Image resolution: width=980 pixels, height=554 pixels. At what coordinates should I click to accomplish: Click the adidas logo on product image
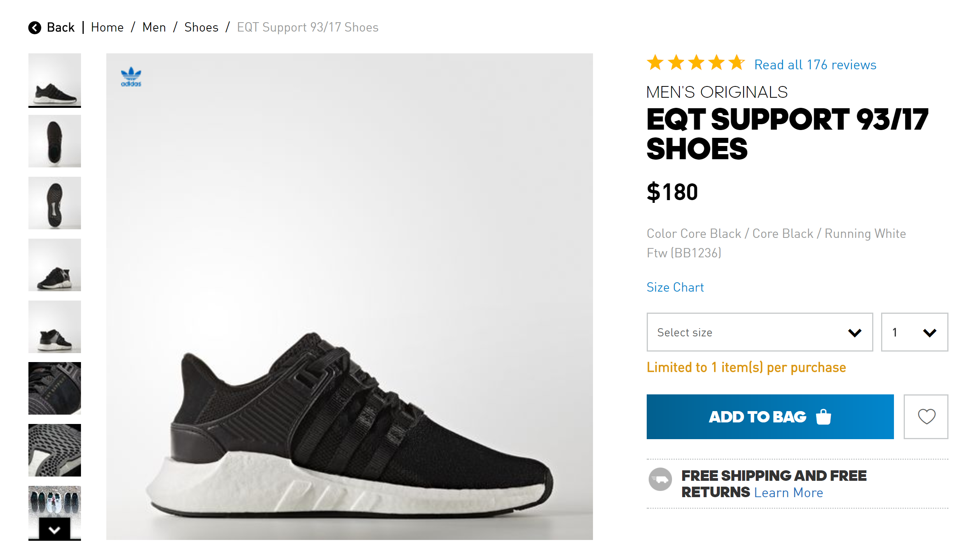point(131,77)
